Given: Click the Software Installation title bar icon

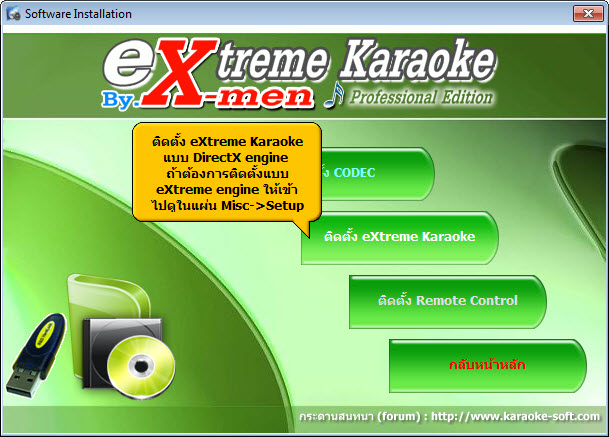Looking at the screenshot, I should pyautogui.click(x=13, y=14).
